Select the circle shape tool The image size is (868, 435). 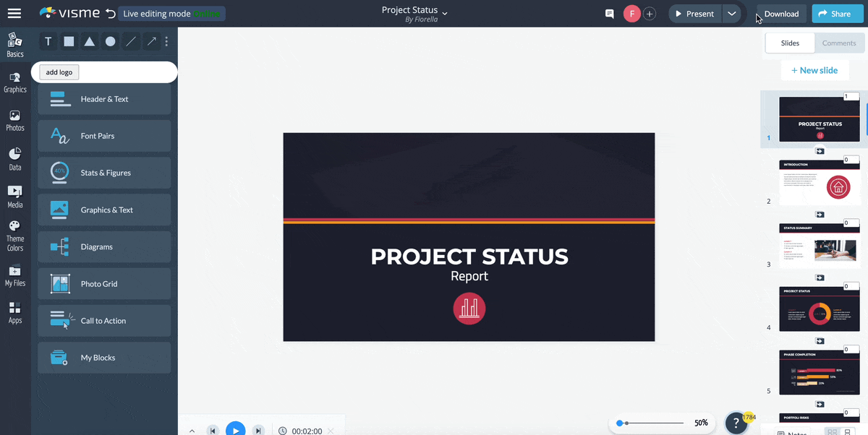[110, 42]
